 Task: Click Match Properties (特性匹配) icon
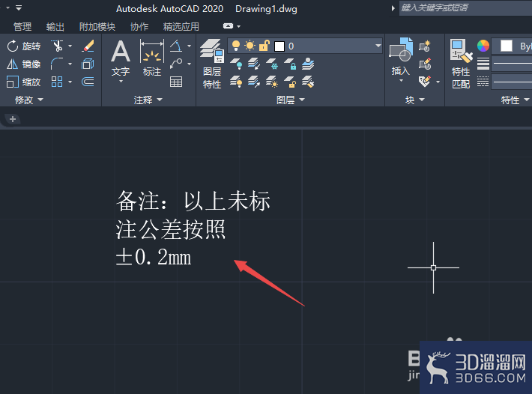click(x=461, y=64)
